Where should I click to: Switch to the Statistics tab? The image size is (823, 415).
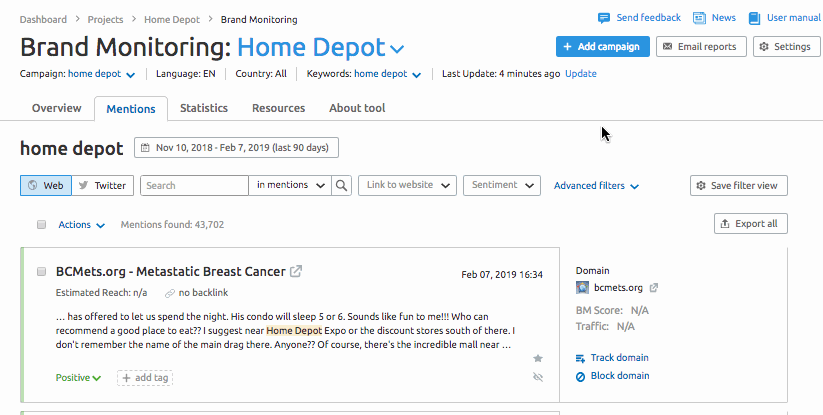pos(204,108)
